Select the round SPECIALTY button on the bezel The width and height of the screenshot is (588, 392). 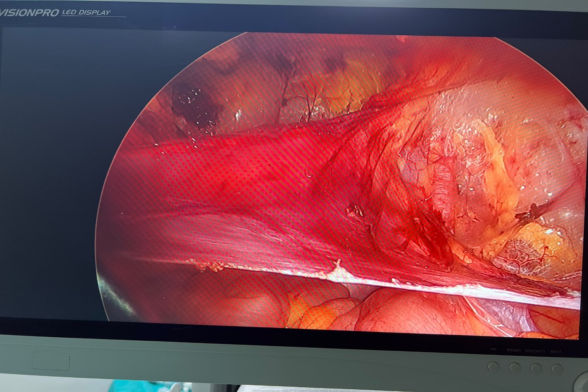click(535, 368)
